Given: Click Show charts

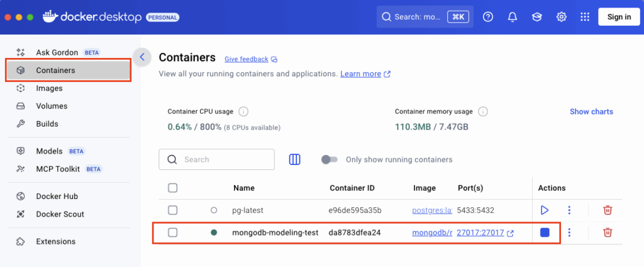Looking at the screenshot, I should [591, 111].
